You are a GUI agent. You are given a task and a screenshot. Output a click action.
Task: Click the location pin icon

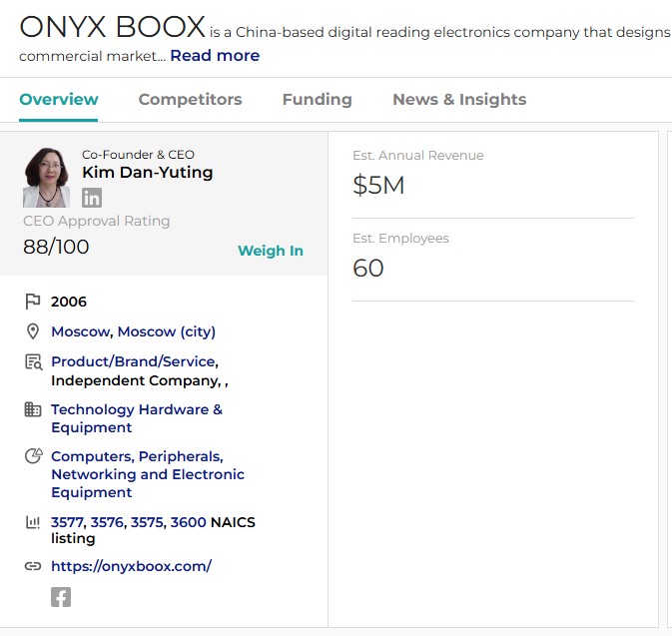(33, 331)
